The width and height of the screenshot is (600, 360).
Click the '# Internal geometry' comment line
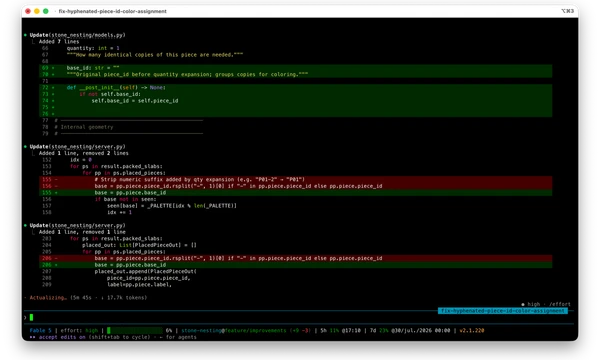tap(84, 127)
